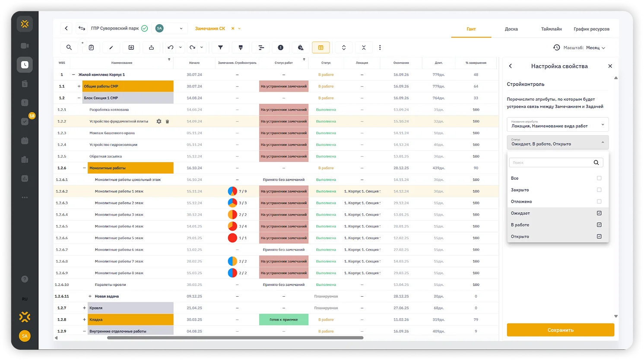Click the Сохранить button
The height and width of the screenshot is (361, 644).
point(561,330)
